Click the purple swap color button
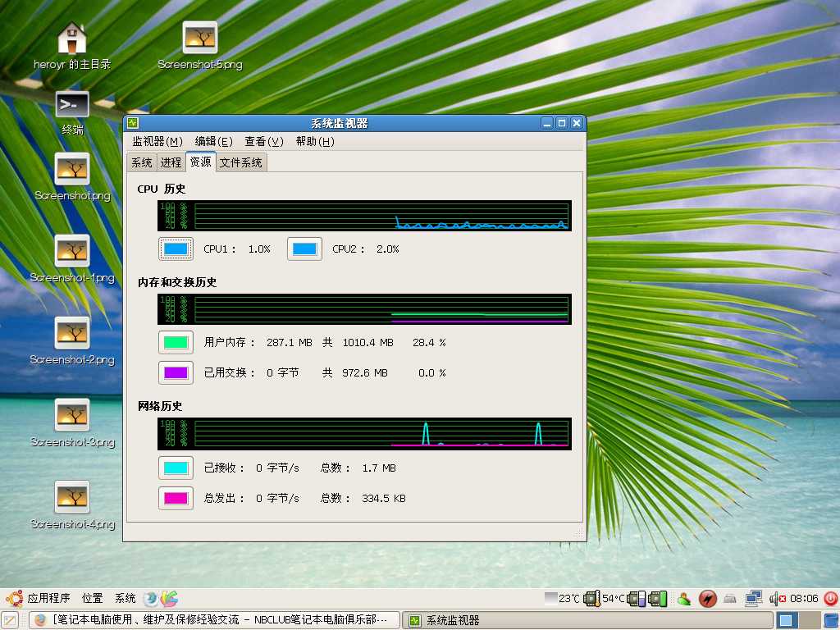Screen dimensions: 840x630 click(176, 372)
